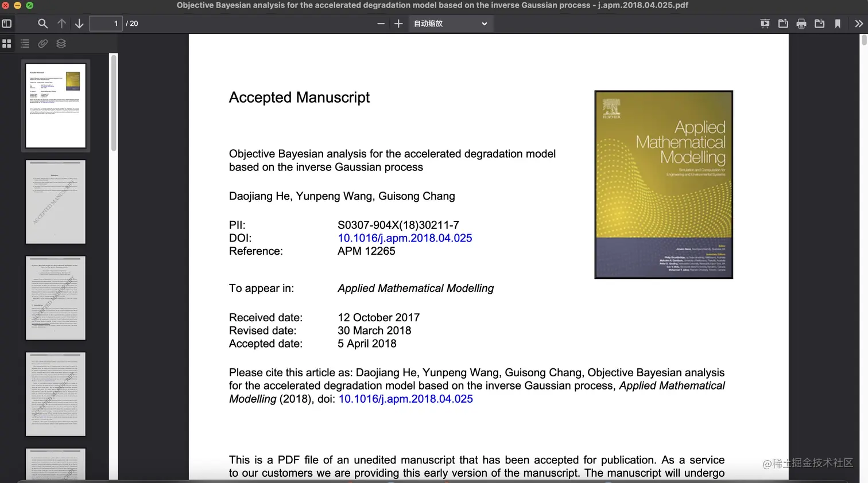Show thumbnails view in sidebar
This screenshot has width=868, height=483.
7,44
